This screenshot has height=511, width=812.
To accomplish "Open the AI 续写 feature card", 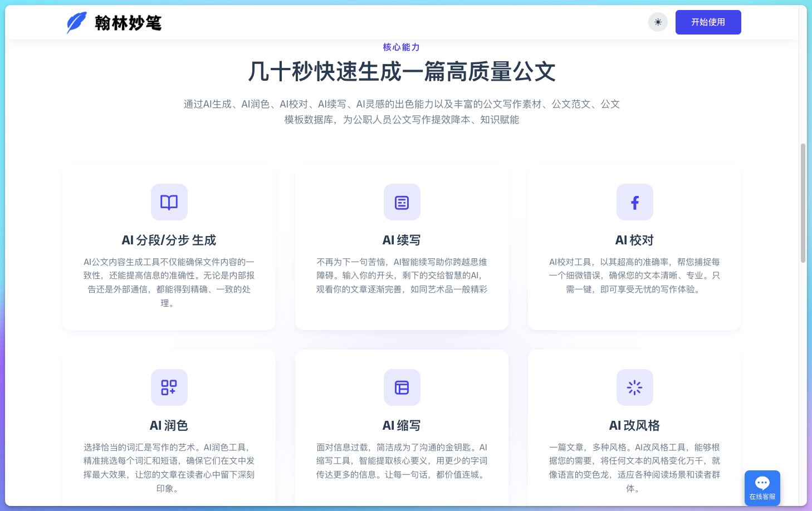I will click(x=402, y=247).
